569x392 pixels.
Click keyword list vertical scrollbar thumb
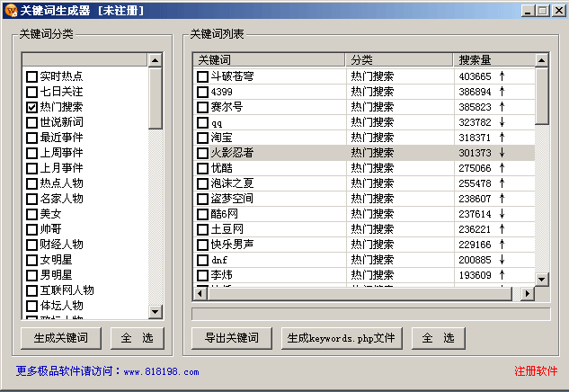point(542,96)
